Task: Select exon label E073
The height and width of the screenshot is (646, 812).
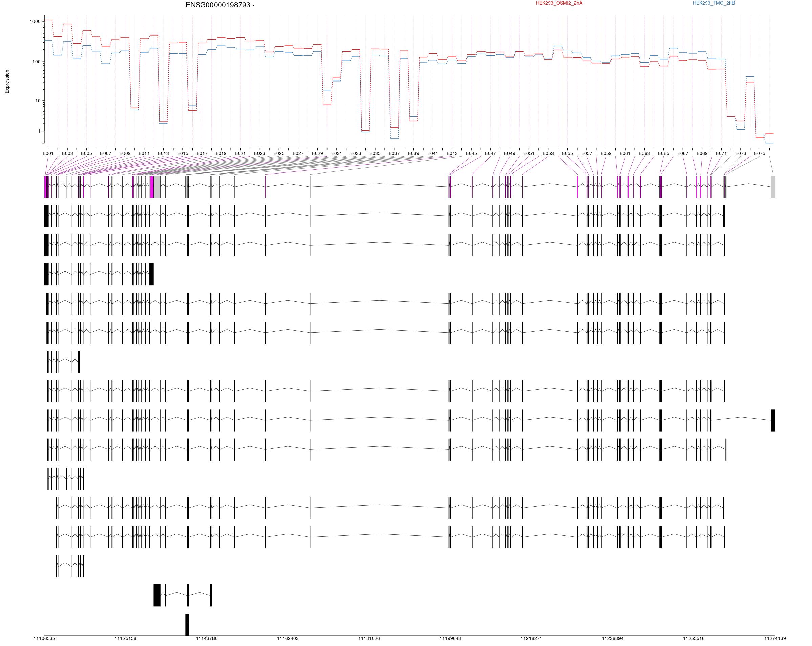Action: tap(741, 153)
